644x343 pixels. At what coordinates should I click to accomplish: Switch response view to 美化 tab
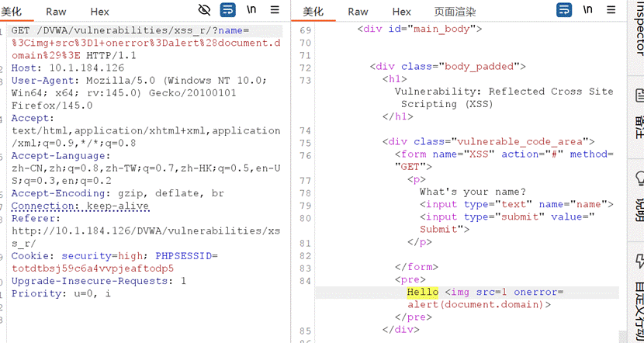tap(313, 12)
